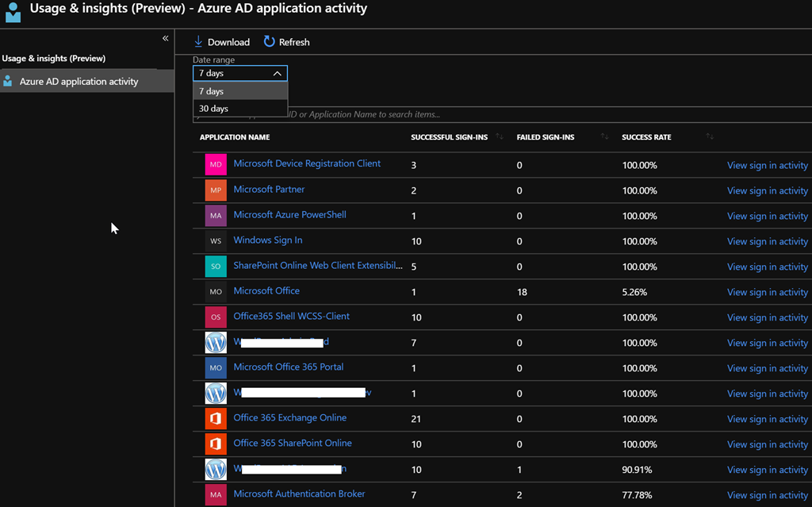Open the Microsoft Office application link
The height and width of the screenshot is (507, 812).
[266, 291]
